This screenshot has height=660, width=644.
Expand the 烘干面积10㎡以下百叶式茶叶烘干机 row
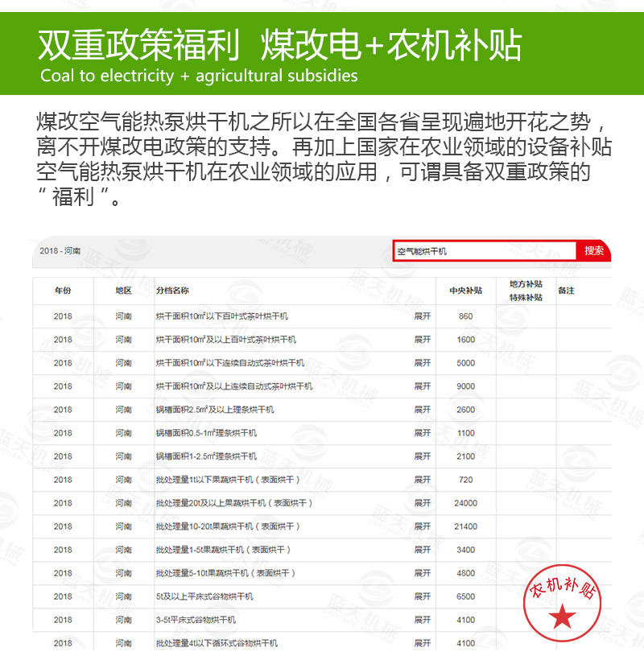coord(422,316)
